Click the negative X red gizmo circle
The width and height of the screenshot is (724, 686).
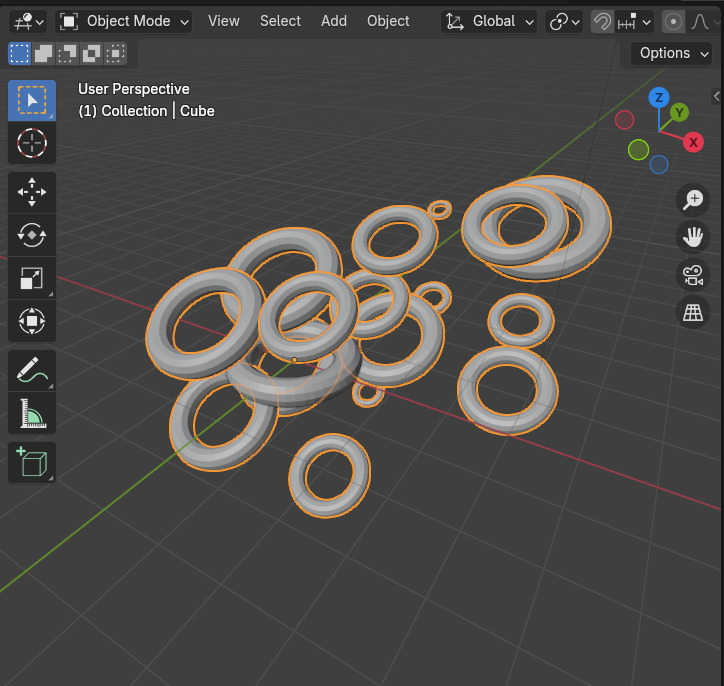[x=624, y=120]
